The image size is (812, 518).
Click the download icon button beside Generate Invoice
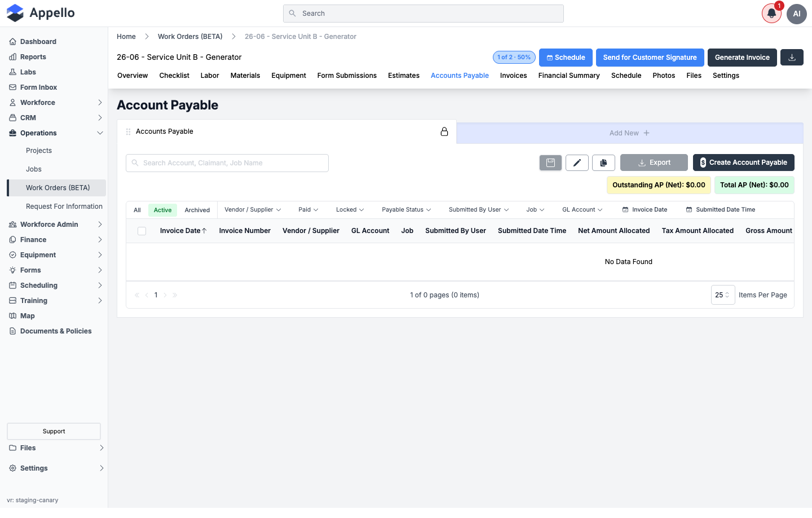click(x=792, y=58)
